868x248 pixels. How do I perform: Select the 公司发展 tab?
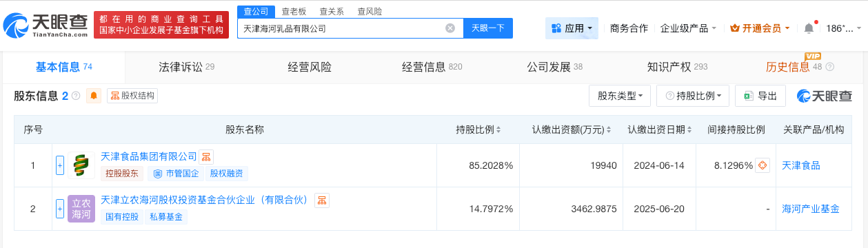tap(555, 67)
